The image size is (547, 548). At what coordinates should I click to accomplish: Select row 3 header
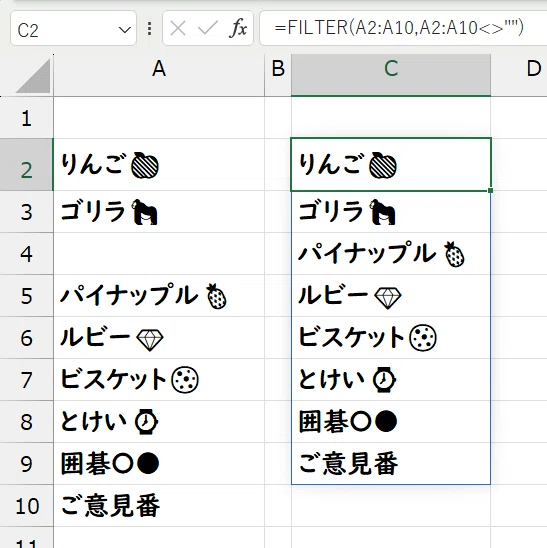pos(27,212)
